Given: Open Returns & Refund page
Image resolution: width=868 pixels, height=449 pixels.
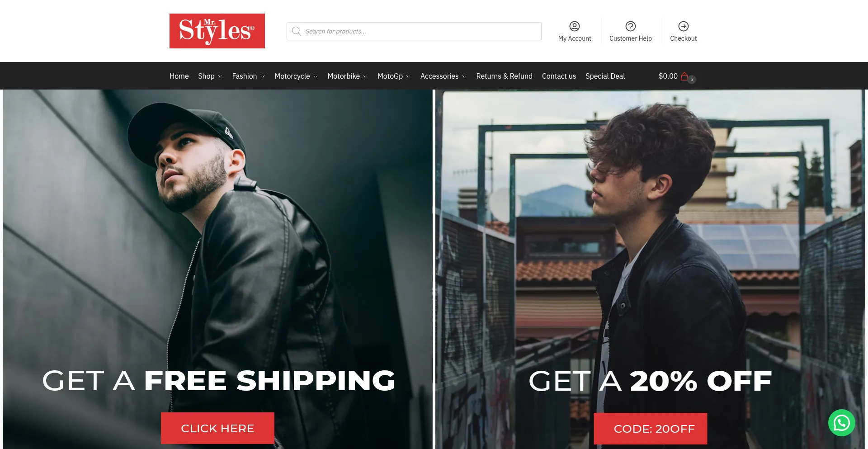Looking at the screenshot, I should click(504, 76).
